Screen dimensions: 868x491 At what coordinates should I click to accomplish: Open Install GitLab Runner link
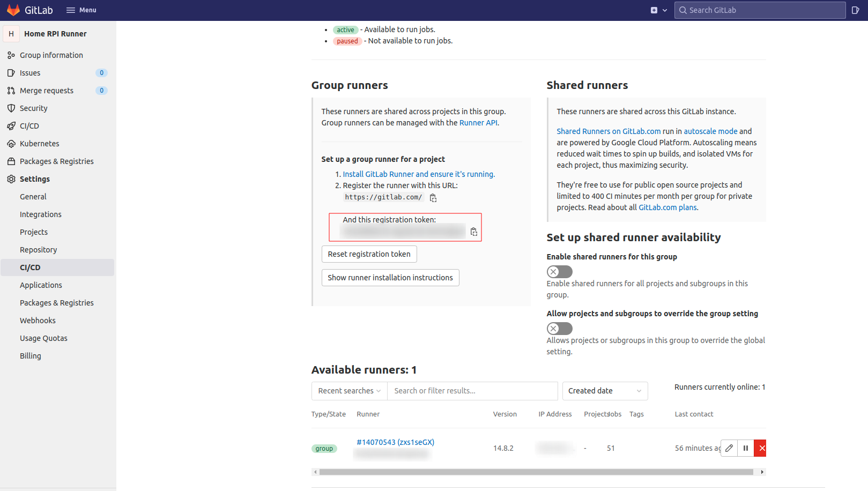tap(419, 174)
